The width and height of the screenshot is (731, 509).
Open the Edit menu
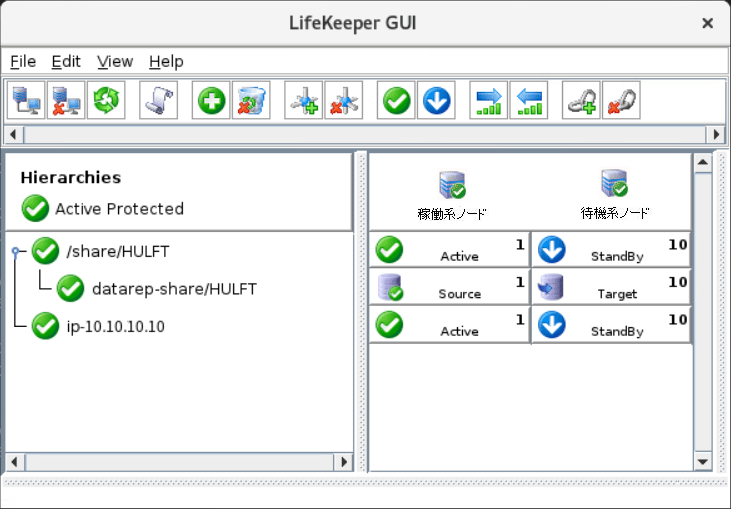pyautogui.click(x=66, y=61)
